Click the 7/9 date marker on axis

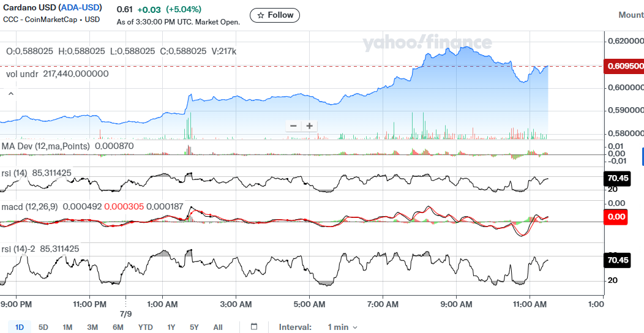click(x=125, y=313)
